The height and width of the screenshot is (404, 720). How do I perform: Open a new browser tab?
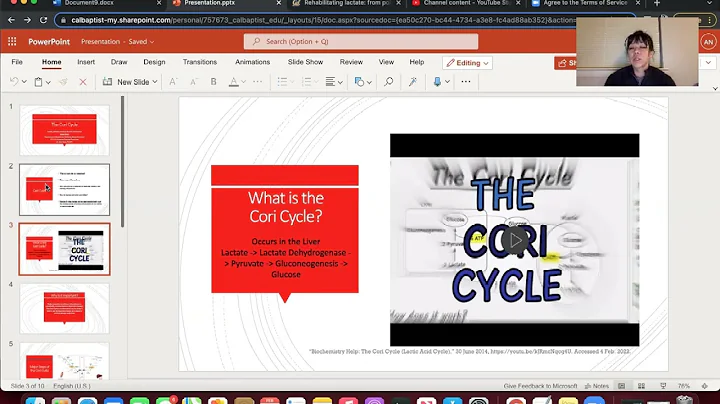click(x=657, y=3)
